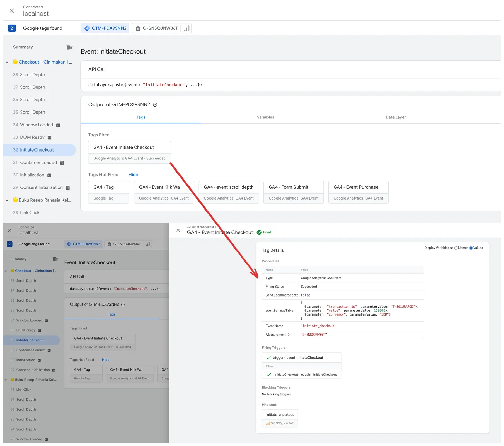Open the fired GA4 - Event Initiate Checkout tag card in top panel

point(129,152)
